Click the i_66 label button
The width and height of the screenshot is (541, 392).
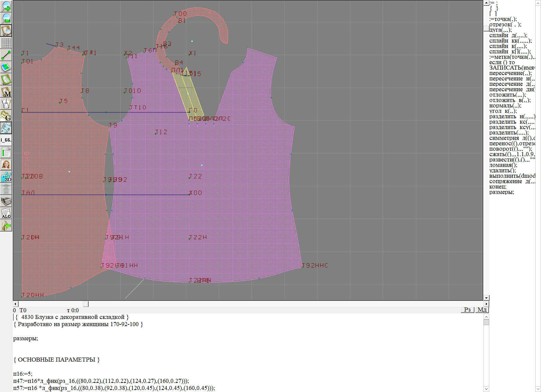coord(6,140)
